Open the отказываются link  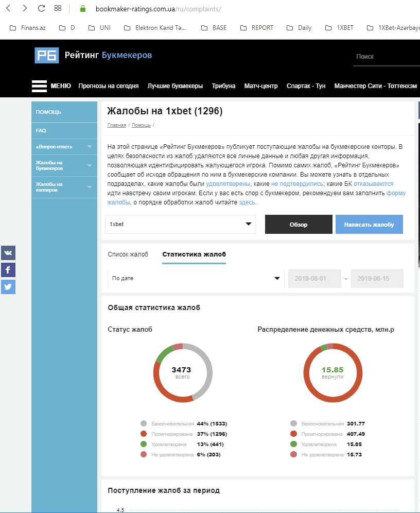(x=374, y=184)
